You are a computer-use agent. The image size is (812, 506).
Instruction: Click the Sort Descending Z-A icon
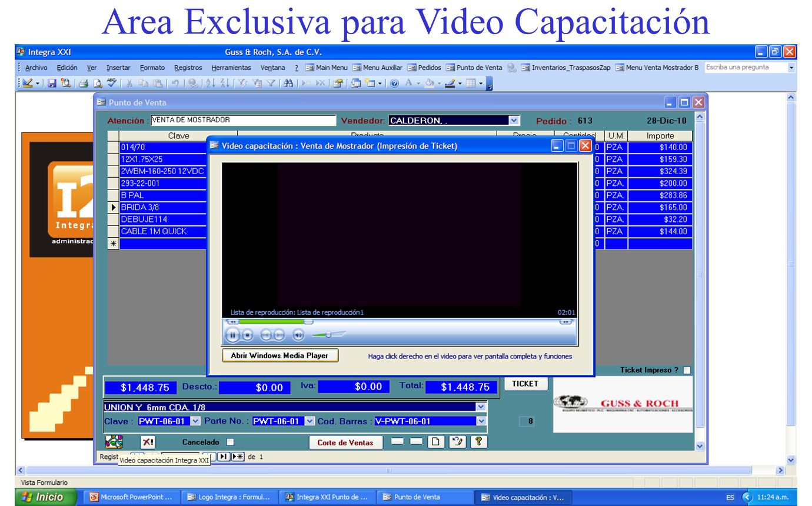224,84
